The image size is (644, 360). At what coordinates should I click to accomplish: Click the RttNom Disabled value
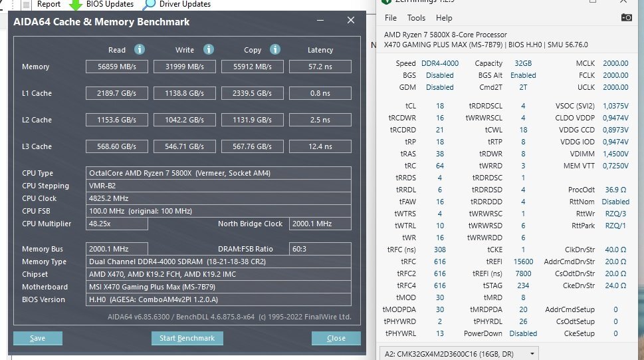[x=615, y=202]
